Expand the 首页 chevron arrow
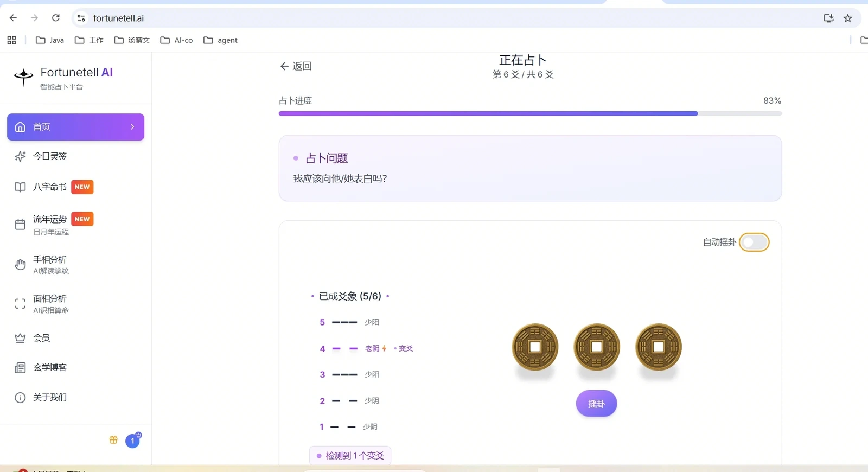The height and width of the screenshot is (472, 868). tap(132, 127)
